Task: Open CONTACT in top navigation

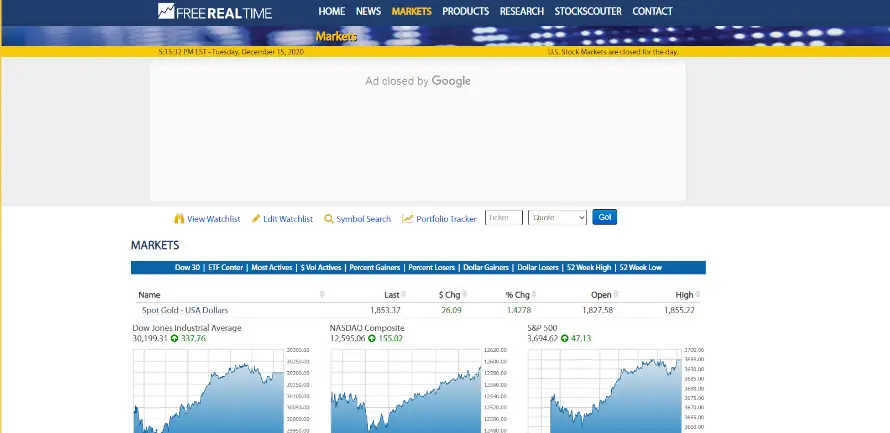Action: (x=652, y=11)
